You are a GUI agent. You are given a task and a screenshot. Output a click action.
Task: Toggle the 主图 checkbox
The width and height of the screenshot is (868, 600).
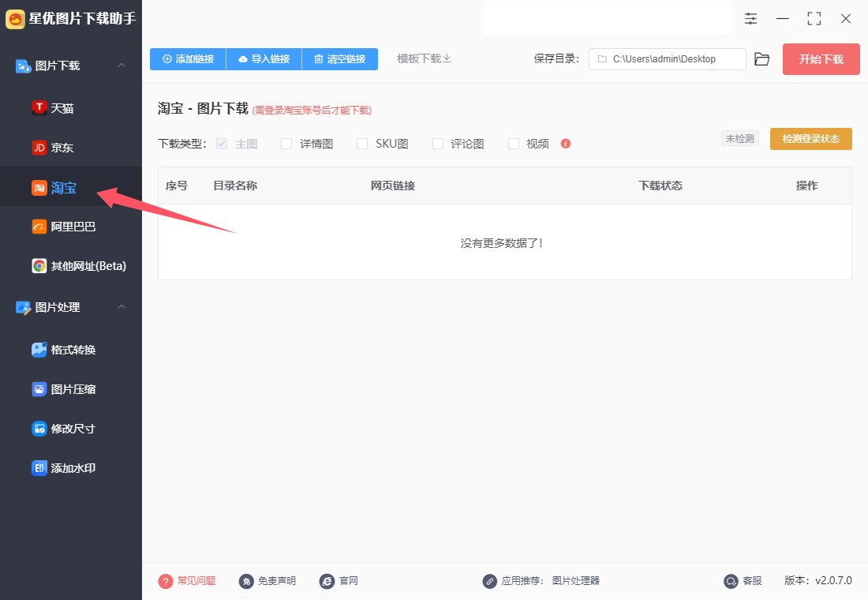(222, 144)
